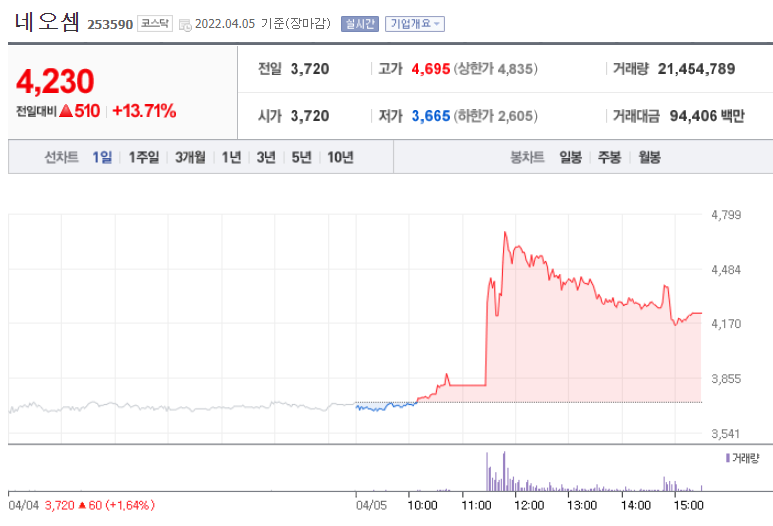Click the 2022.04.05 기준(장마감) date text
This screenshot has width=773, height=526.
pos(263,24)
